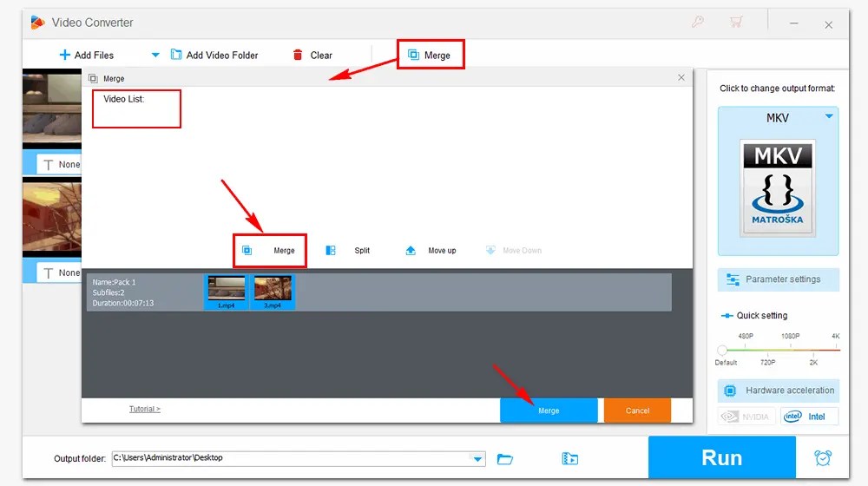Click the MKV Matroska format image
This screenshot has height=486, width=868.
click(x=778, y=187)
